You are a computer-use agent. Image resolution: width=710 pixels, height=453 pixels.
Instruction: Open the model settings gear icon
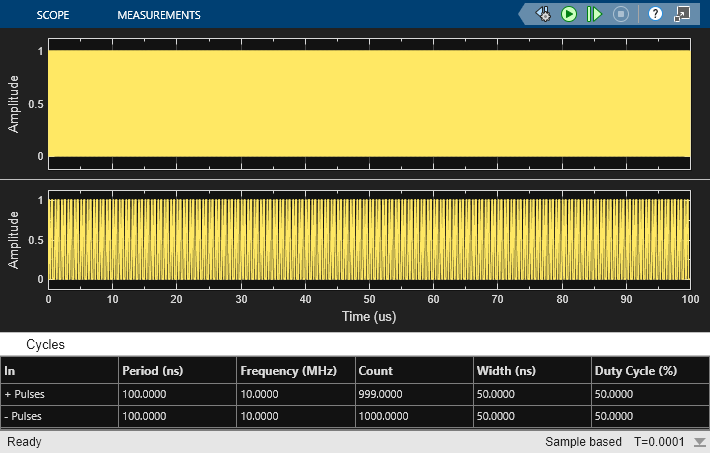tap(544, 14)
